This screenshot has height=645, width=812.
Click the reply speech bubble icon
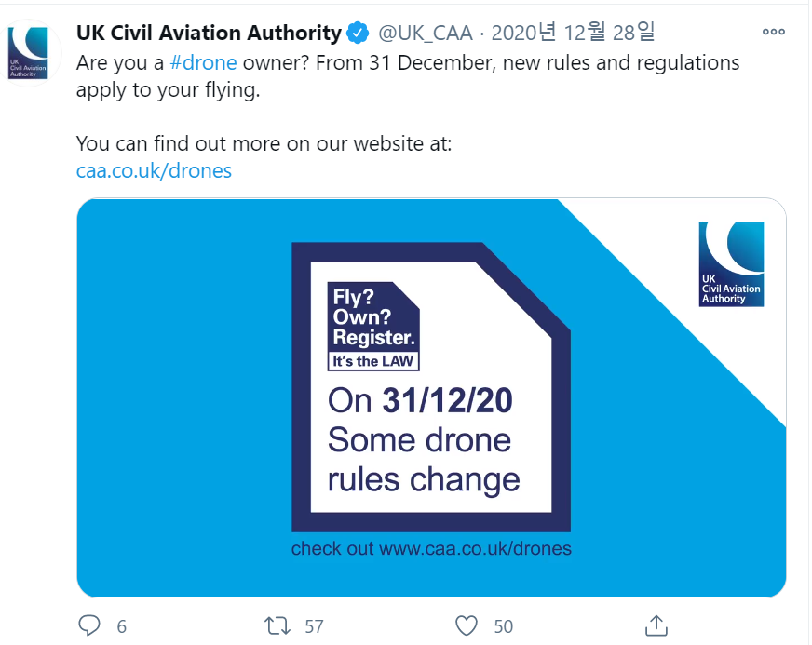tap(90, 625)
